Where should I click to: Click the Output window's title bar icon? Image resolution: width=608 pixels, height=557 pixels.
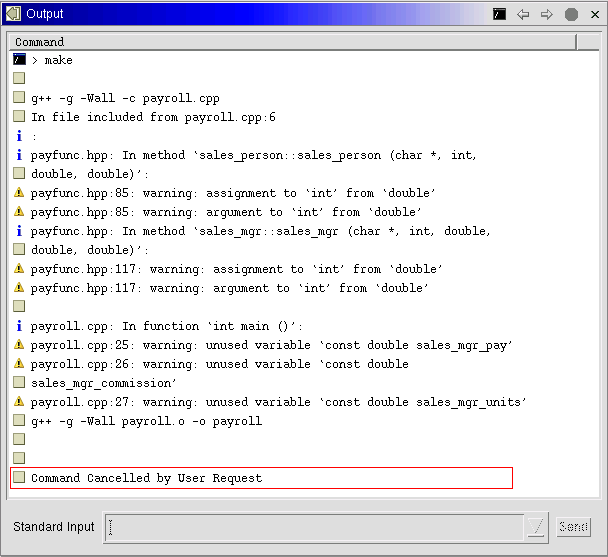(x=13, y=14)
